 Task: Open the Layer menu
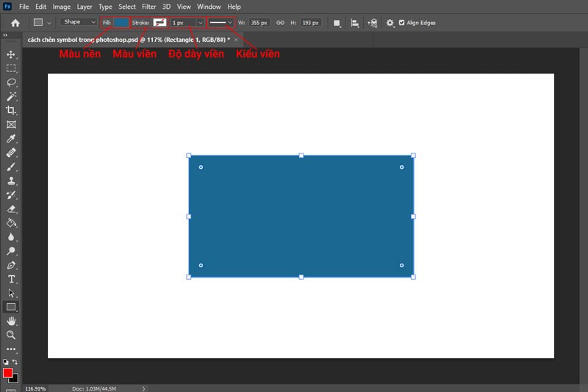click(x=85, y=7)
